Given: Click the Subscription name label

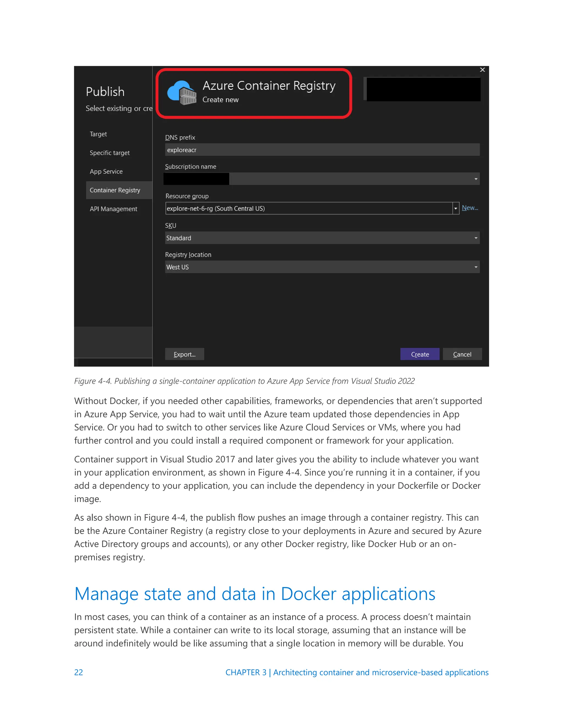Looking at the screenshot, I should tap(191, 166).
